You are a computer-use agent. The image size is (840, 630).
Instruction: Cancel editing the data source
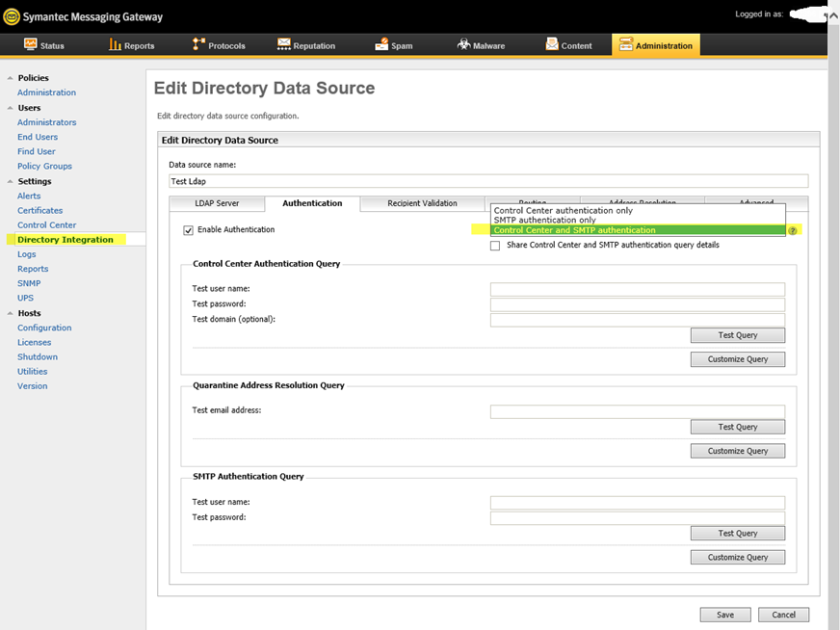coord(784,615)
